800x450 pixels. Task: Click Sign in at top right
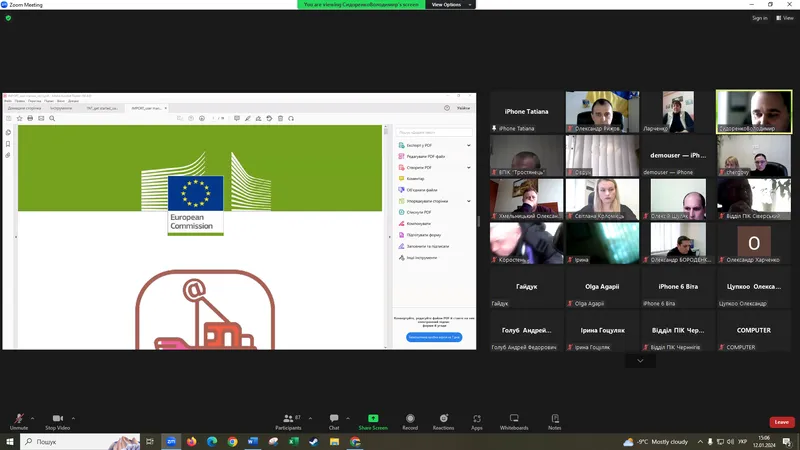point(759,18)
